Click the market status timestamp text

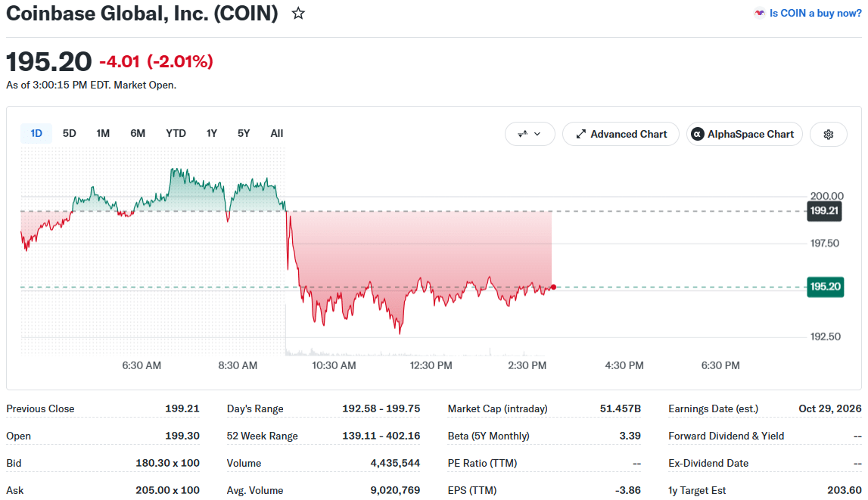coord(92,85)
